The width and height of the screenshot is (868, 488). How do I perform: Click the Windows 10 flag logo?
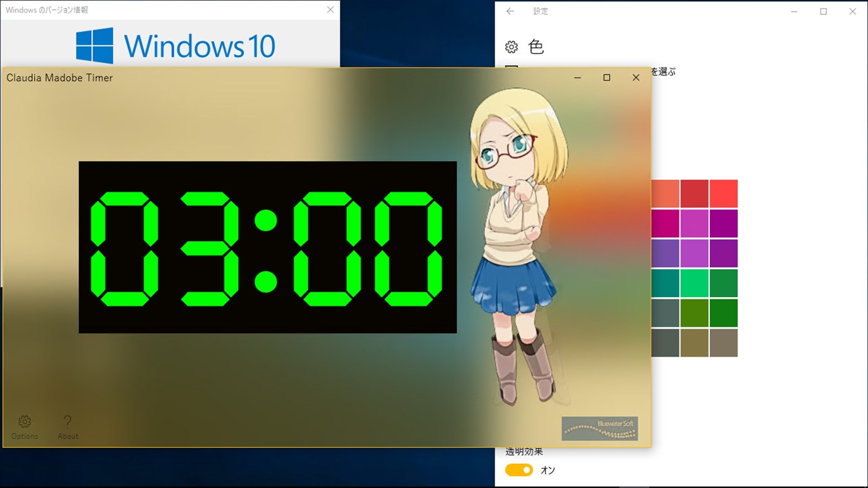pyautogui.click(x=94, y=45)
